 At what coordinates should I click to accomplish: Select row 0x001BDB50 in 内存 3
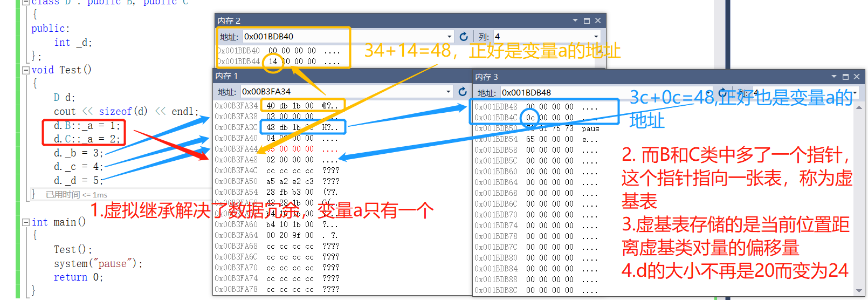pos(537,128)
